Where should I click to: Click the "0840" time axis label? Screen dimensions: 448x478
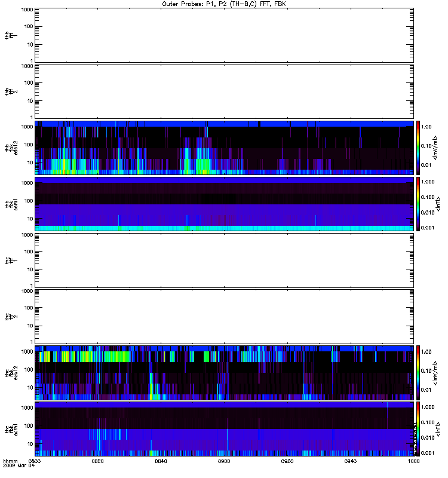tap(161, 461)
